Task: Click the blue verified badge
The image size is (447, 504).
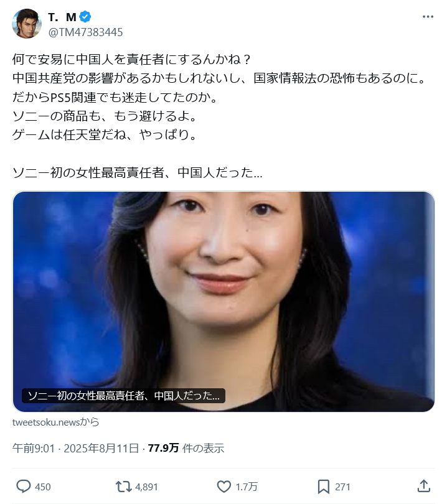Action: point(85,17)
